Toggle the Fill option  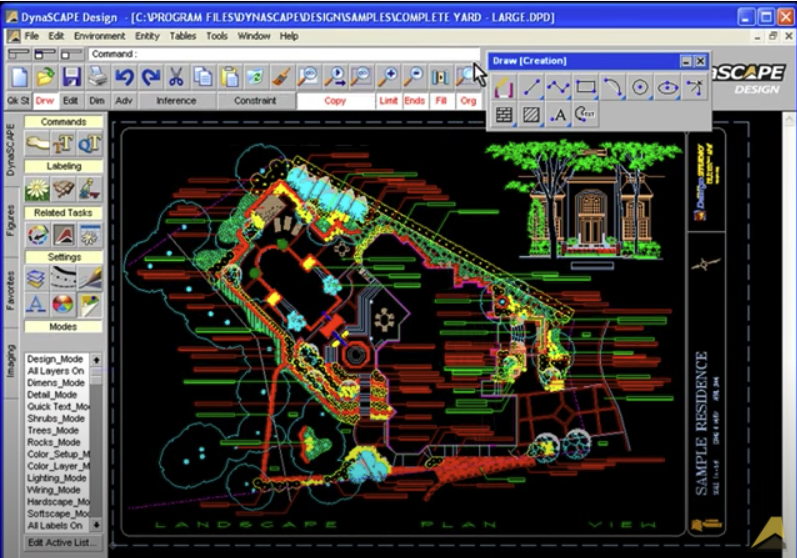click(x=441, y=101)
